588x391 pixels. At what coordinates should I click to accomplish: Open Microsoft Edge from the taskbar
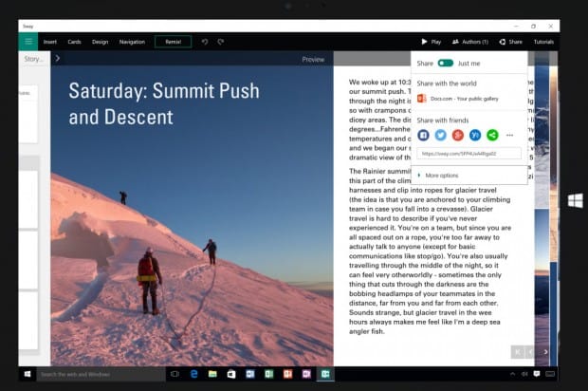193,374
